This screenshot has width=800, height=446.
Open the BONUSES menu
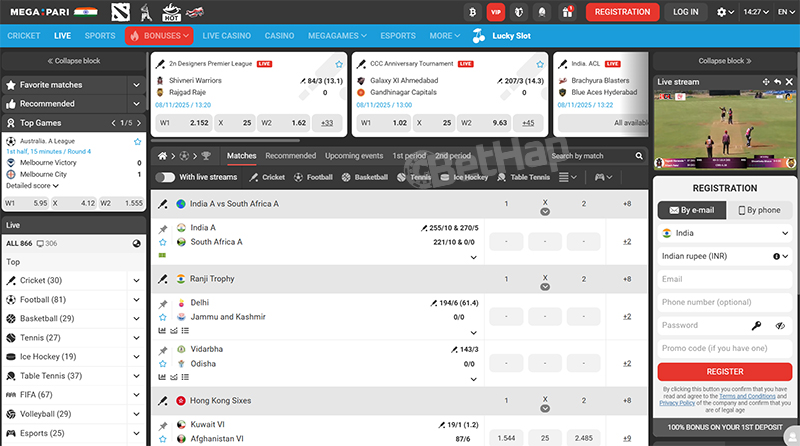click(x=159, y=36)
